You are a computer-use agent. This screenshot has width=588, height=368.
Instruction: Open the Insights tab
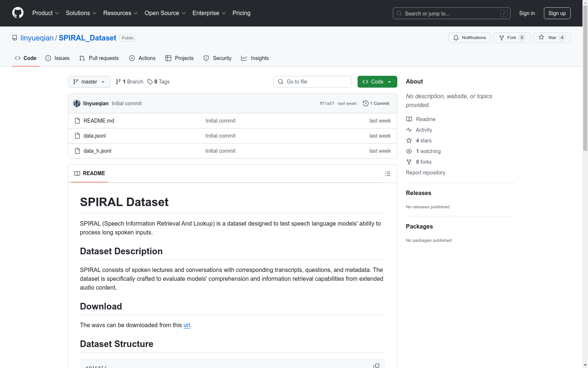(255, 58)
